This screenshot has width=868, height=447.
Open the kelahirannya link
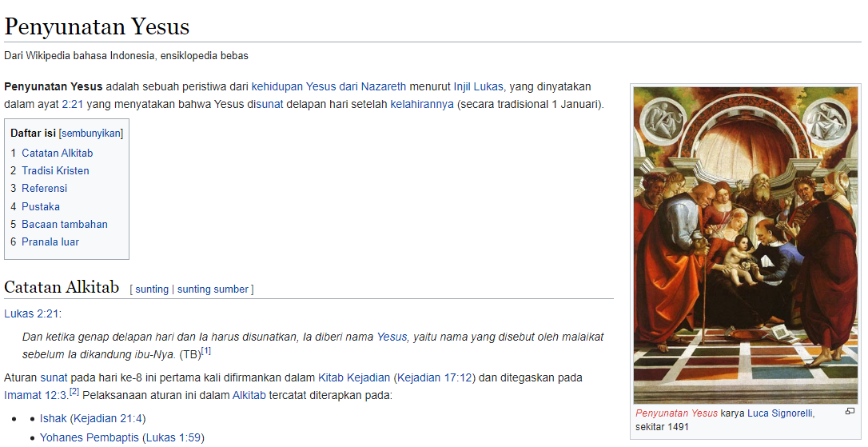point(422,104)
